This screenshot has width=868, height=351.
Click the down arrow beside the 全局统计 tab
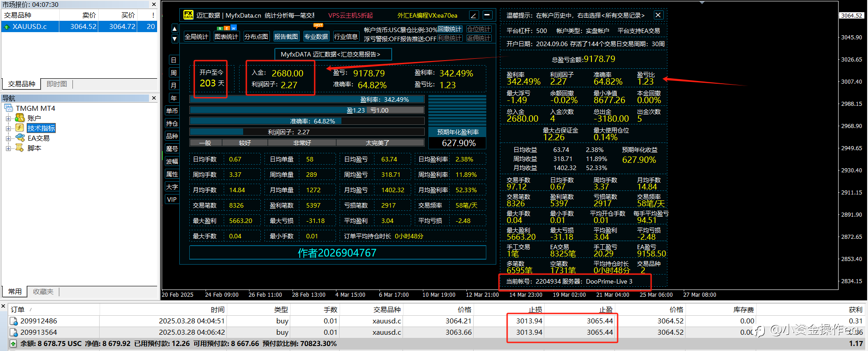(175, 39)
